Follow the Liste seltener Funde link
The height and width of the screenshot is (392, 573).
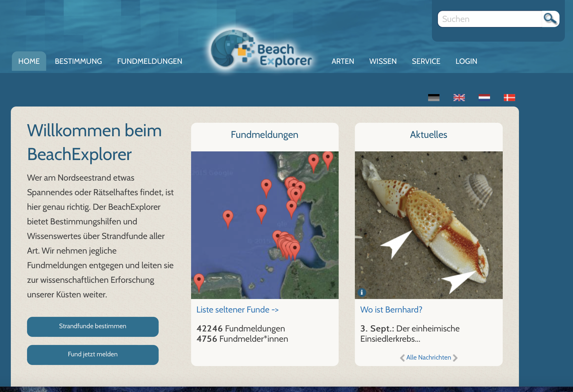coord(237,310)
